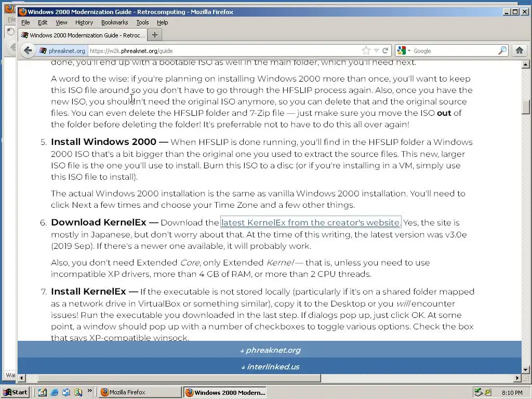Click the magnifying glass search icon

502,50
